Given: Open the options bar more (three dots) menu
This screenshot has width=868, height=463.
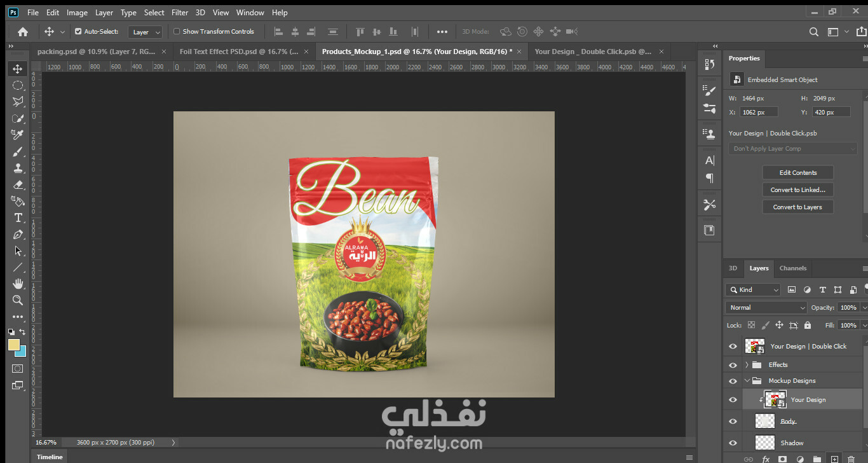Looking at the screenshot, I should (442, 32).
